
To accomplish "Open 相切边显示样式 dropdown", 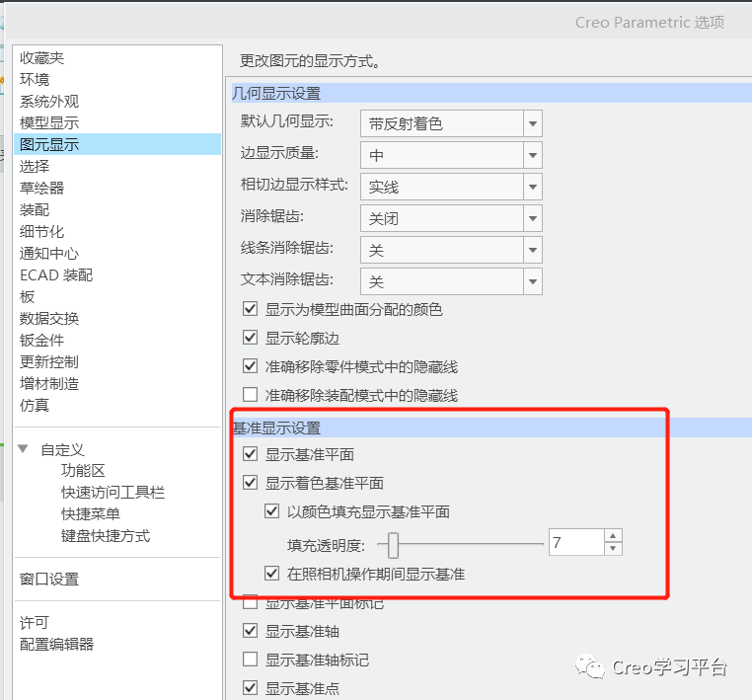I will (533, 187).
